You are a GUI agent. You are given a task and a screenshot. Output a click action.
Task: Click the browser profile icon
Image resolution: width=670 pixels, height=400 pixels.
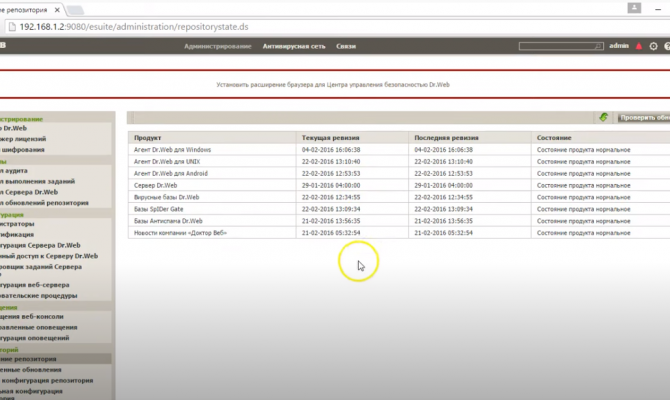(634, 8)
